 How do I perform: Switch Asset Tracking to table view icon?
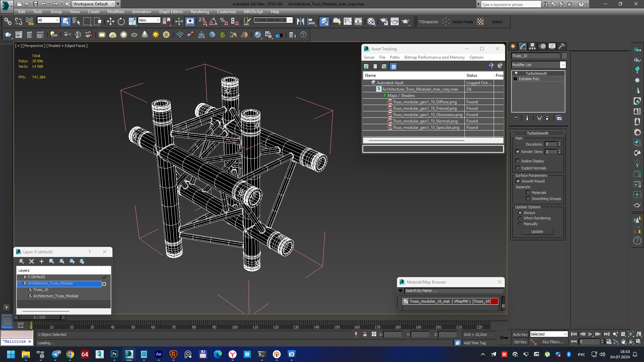pyautogui.click(x=394, y=66)
